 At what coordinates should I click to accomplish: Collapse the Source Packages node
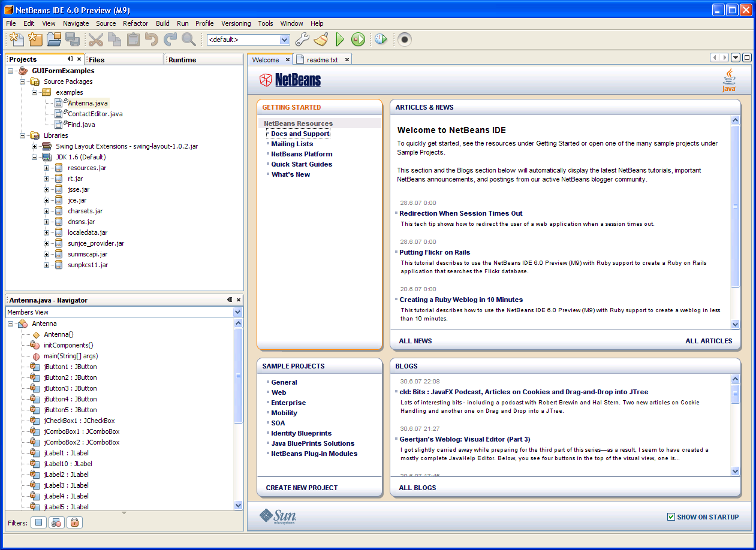23,81
